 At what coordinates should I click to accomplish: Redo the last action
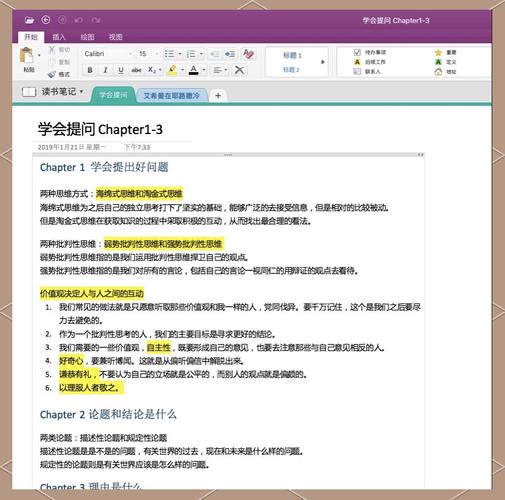96,20
